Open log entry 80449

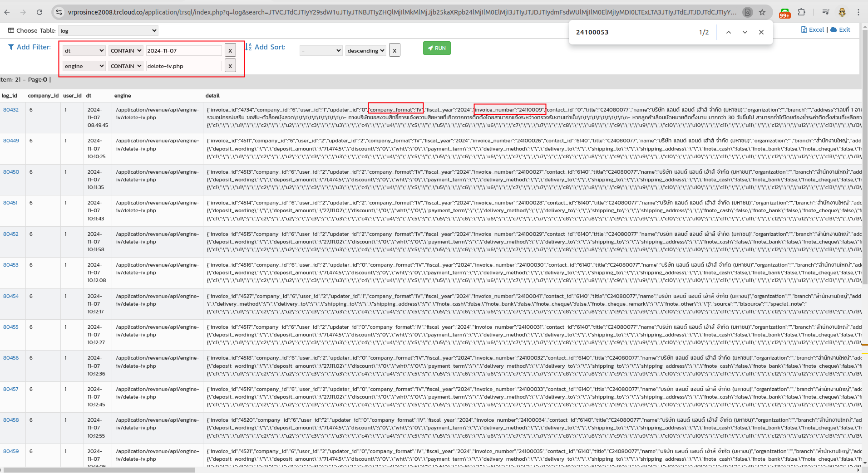pos(11,141)
